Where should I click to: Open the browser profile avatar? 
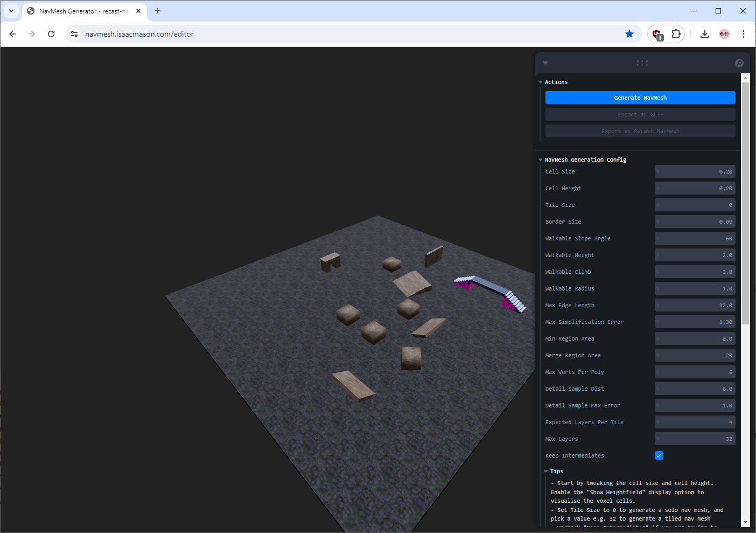(x=724, y=34)
